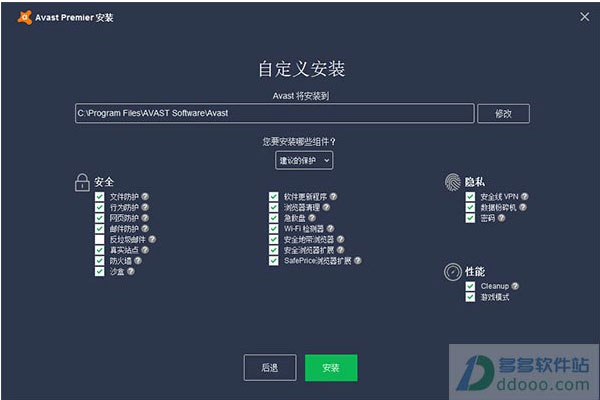Click the help icon next to 数据粉碎机

pyautogui.click(x=523, y=207)
